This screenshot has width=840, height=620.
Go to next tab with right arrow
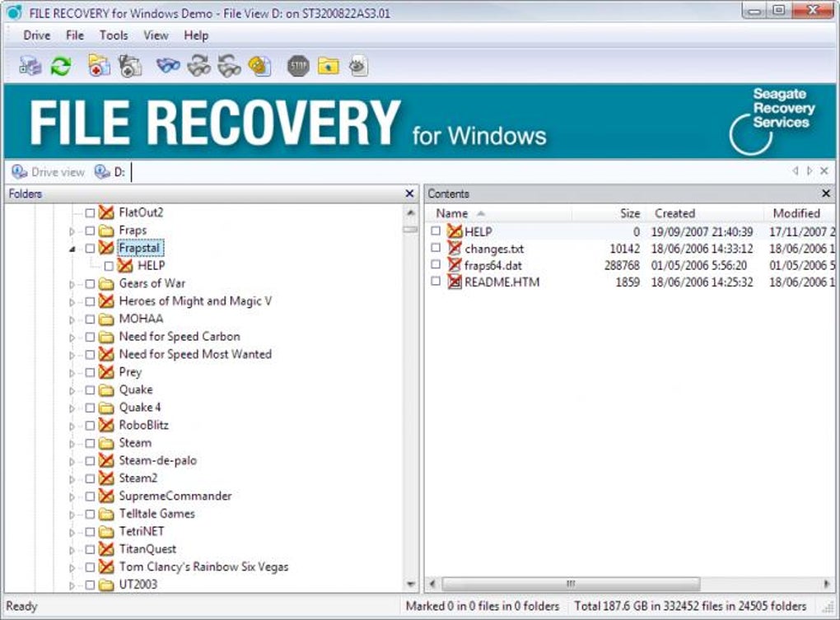tap(810, 170)
